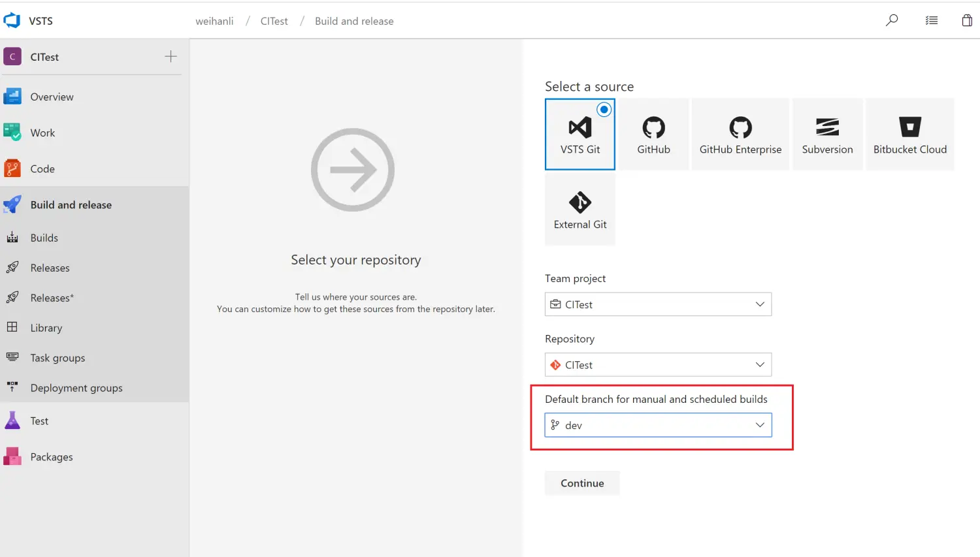This screenshot has width=980, height=557.
Task: Open the search magnifier icon
Action: click(x=892, y=20)
